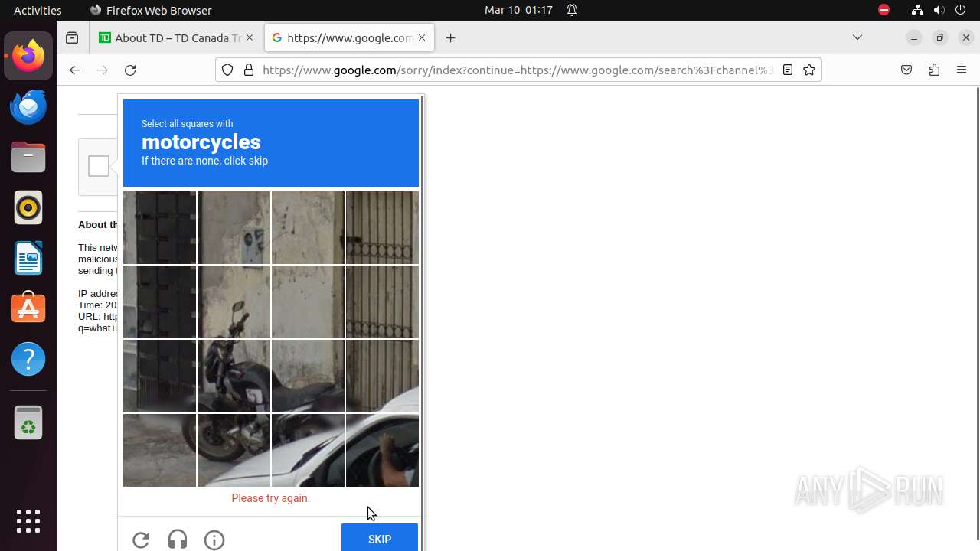Expand the list all tabs dropdown
980x551 pixels.
pos(857,37)
